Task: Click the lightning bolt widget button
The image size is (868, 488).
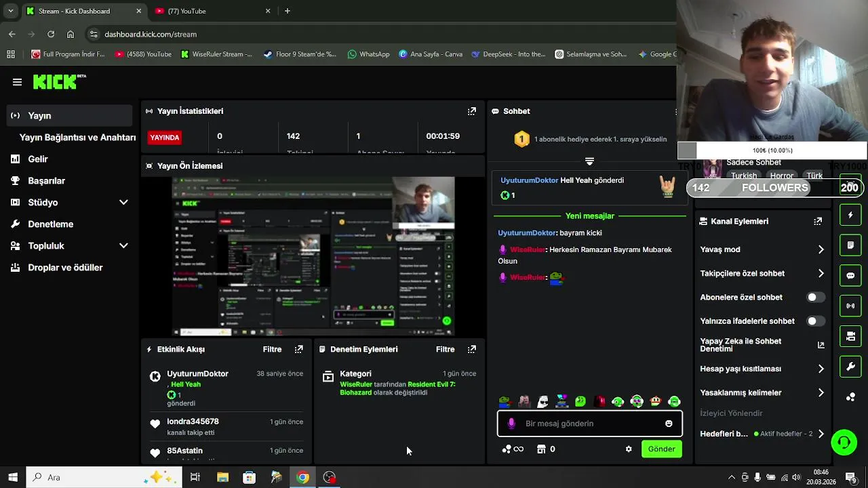Action: [850, 215]
